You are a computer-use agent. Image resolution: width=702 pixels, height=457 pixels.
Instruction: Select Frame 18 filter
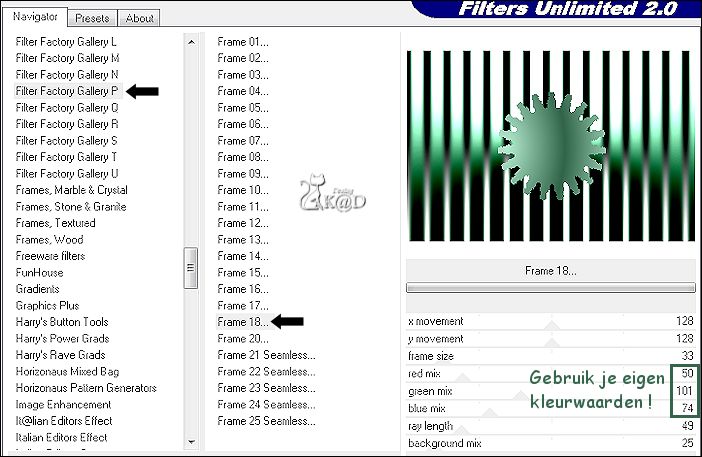click(243, 322)
